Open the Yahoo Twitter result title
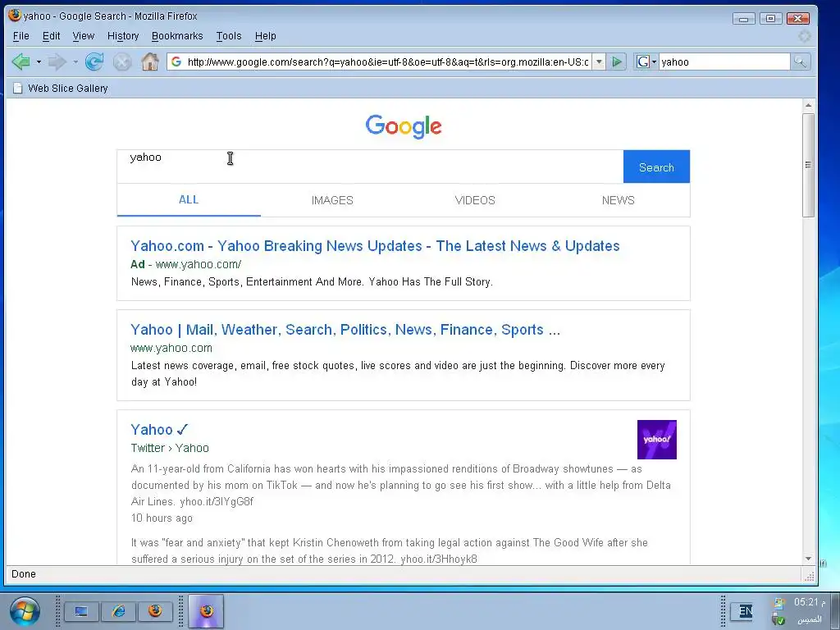Image resolution: width=840 pixels, height=630 pixels. point(159,430)
